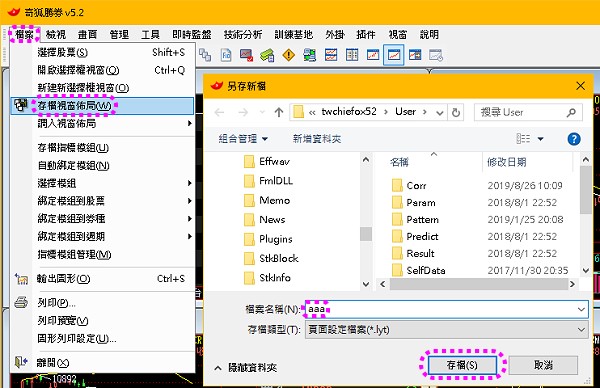This screenshot has height=388, width=600.
Task: Expand the 綁定模組到週期 submenu
Action: 103,236
